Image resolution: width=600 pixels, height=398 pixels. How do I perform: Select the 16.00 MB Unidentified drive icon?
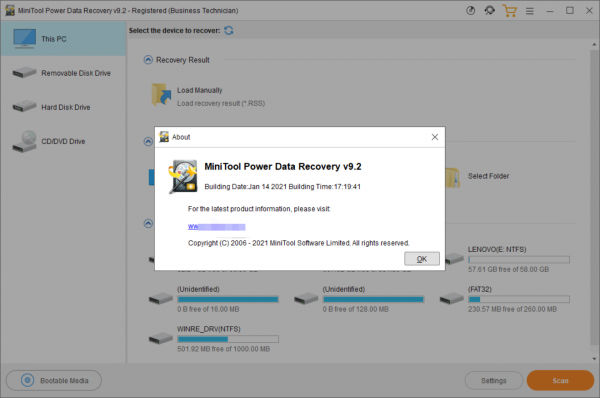[161, 298]
